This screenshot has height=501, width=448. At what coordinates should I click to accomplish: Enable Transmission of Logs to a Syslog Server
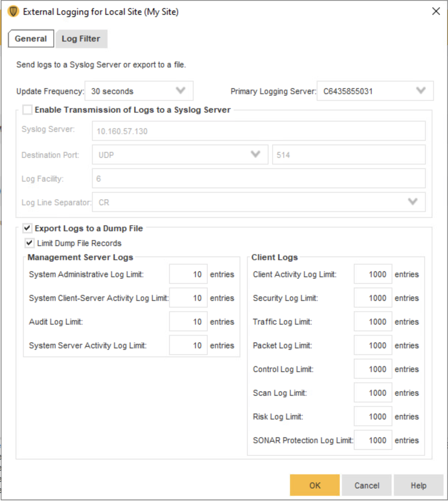pyautogui.click(x=27, y=110)
